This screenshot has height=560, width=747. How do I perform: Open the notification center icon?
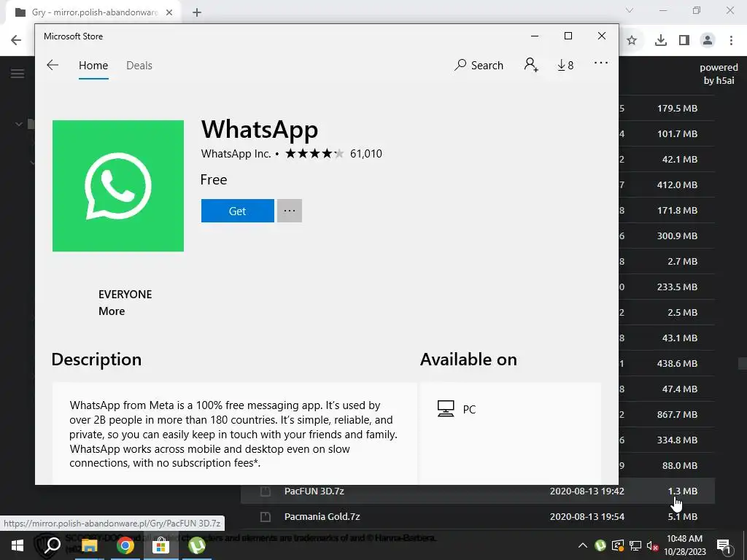click(724, 545)
